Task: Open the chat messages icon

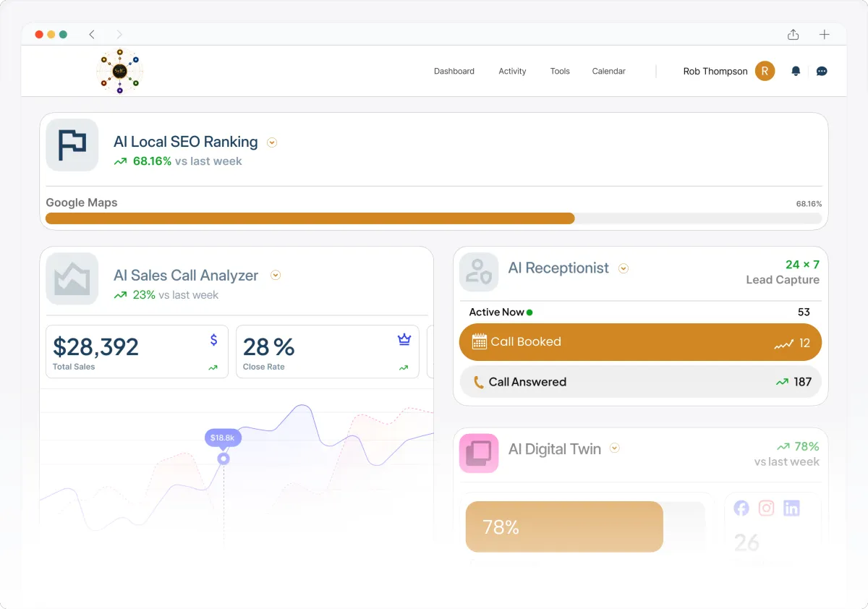Action: pyautogui.click(x=822, y=71)
